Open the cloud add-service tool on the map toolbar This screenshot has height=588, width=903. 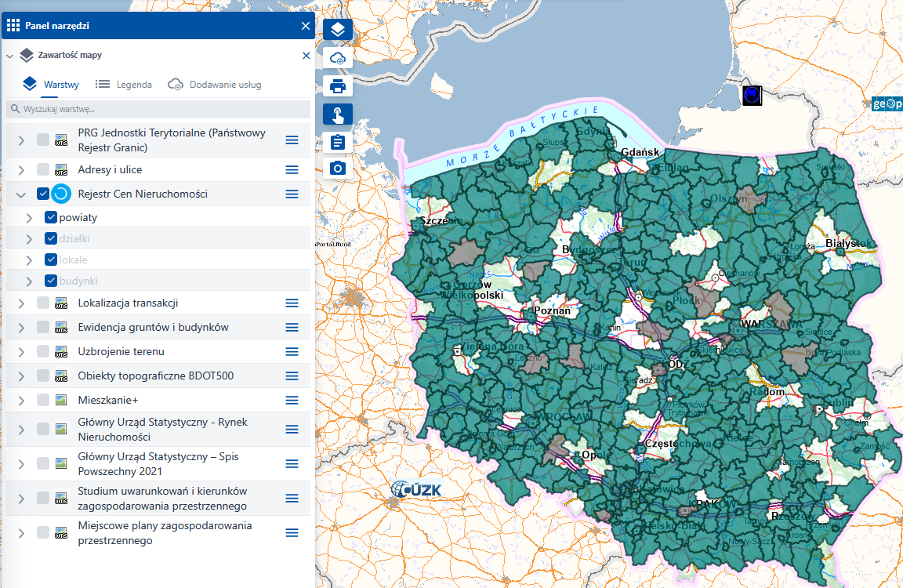338,59
